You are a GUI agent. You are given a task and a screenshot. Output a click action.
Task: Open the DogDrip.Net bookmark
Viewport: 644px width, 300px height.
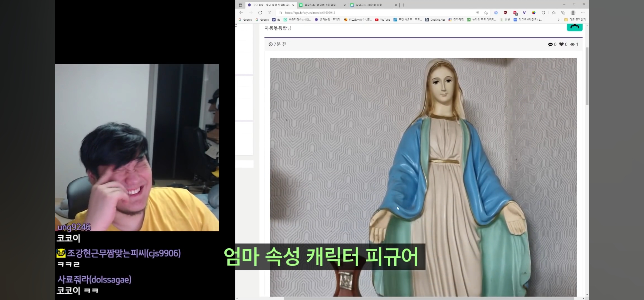(435, 20)
